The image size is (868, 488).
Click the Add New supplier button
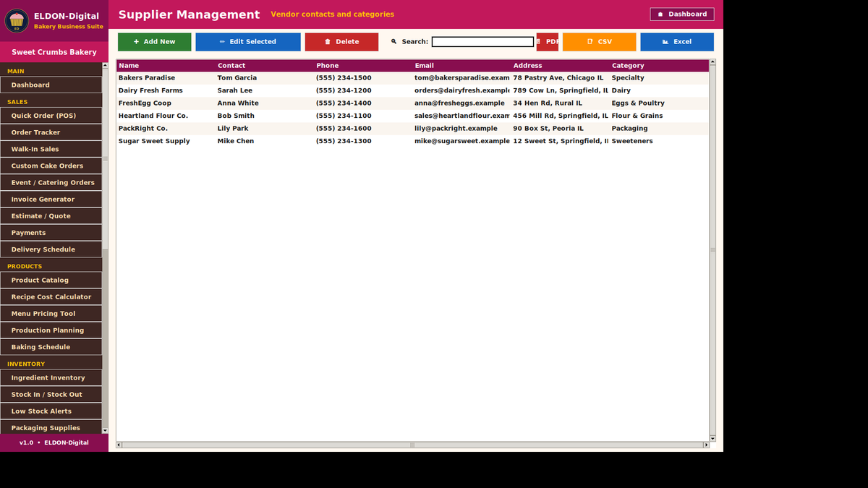[x=155, y=42]
